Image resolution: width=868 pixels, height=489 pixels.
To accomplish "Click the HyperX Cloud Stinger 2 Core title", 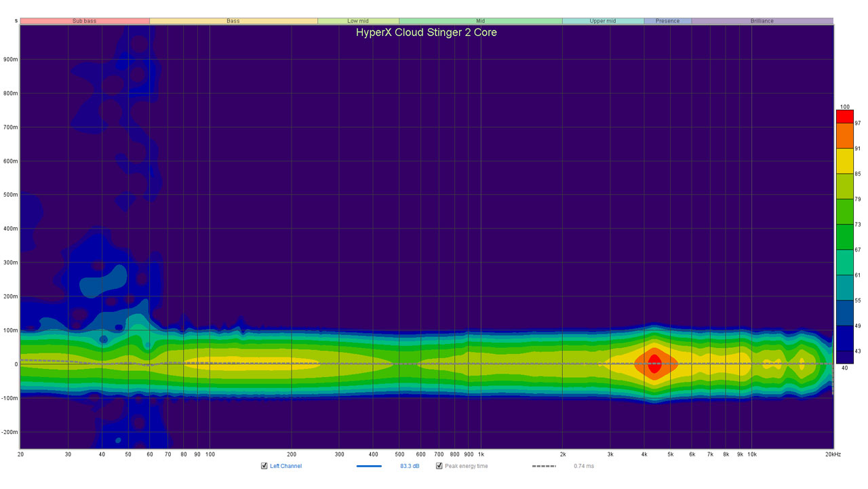I will [x=427, y=33].
